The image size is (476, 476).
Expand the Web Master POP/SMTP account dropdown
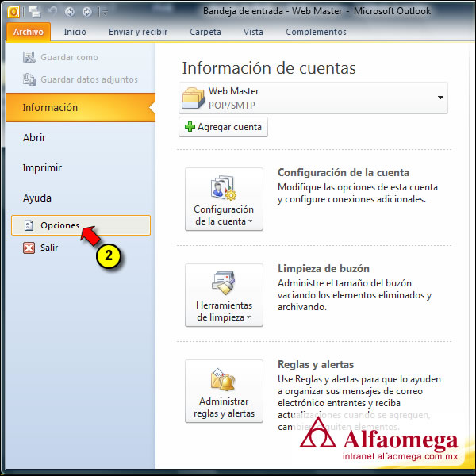click(x=440, y=98)
